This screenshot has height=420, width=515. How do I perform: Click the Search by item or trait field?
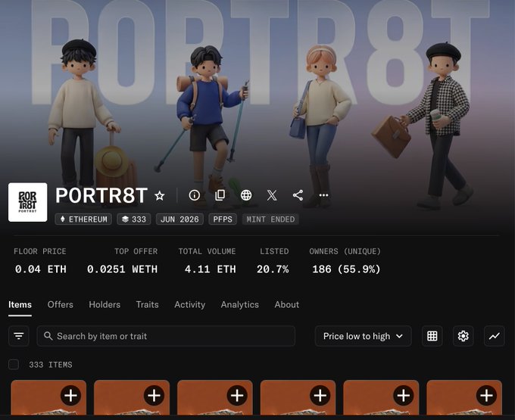click(x=166, y=336)
